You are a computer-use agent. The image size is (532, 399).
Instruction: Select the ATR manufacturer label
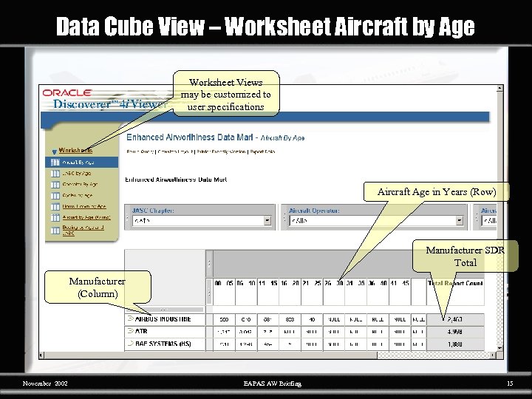(141, 332)
